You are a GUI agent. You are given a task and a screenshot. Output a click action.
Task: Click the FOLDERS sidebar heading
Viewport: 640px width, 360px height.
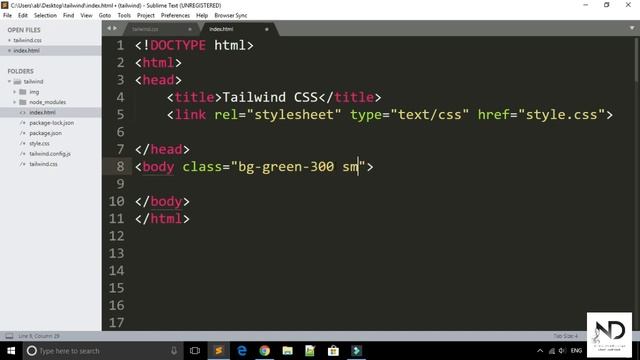pyautogui.click(x=20, y=71)
